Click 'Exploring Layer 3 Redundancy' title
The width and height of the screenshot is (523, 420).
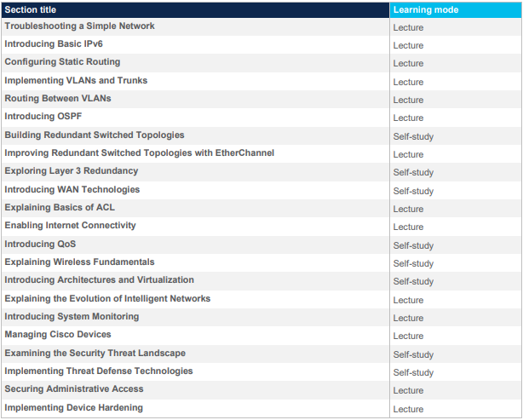72,171
